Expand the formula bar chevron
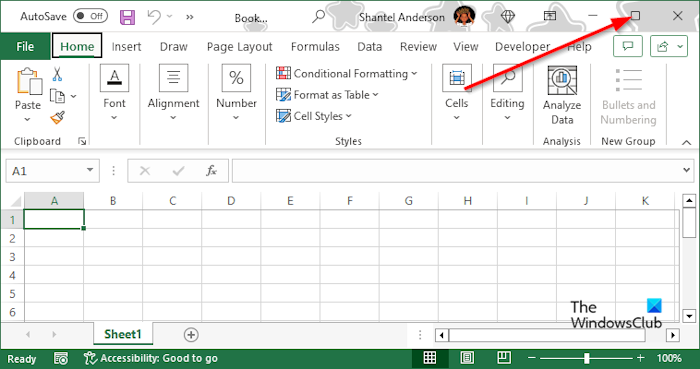Image resolution: width=700 pixels, height=369 pixels. point(687,170)
